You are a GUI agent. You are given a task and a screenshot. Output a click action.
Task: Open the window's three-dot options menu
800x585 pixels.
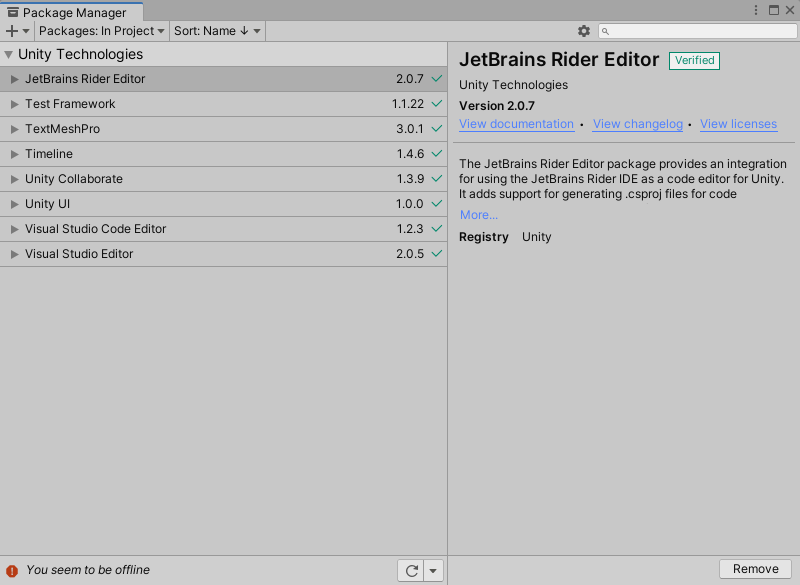coord(756,10)
